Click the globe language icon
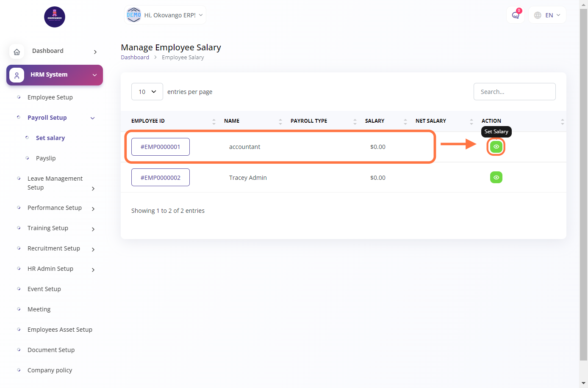 (x=538, y=15)
